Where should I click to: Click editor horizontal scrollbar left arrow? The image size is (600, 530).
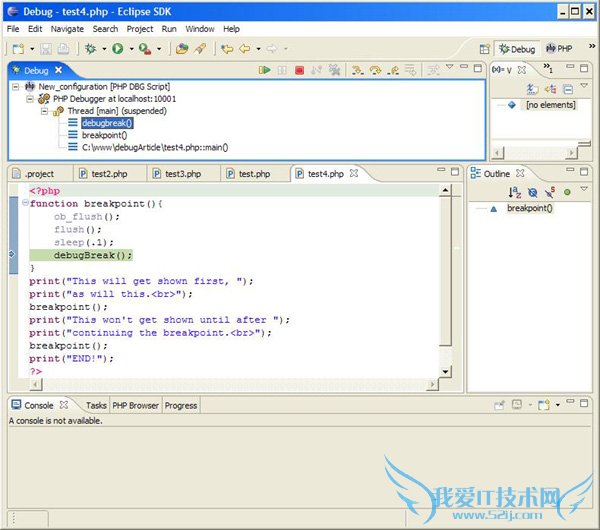[x=36, y=384]
